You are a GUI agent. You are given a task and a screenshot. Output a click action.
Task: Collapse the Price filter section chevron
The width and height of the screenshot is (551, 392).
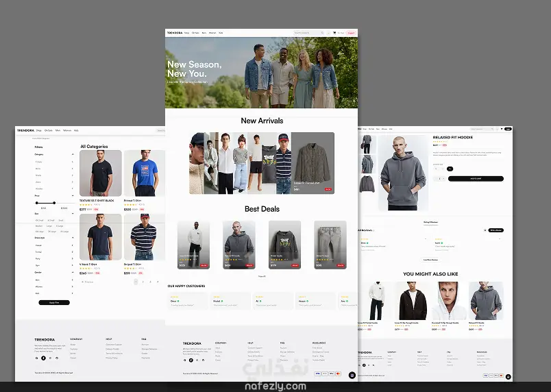pos(73,195)
